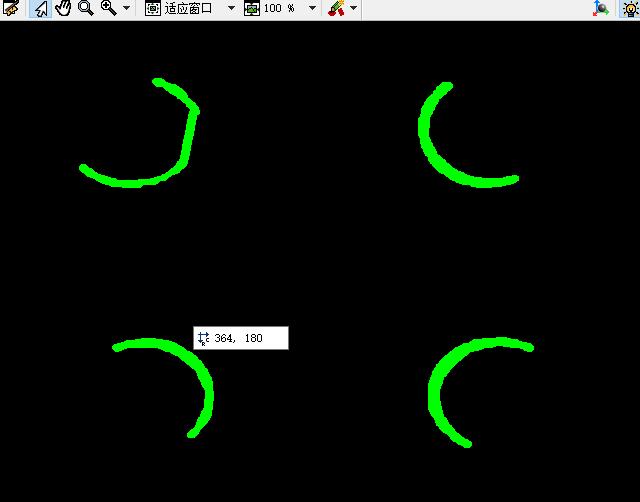The width and height of the screenshot is (640, 502).
Task: Open the 100 % zoom dropdown arrow
Action: click(x=312, y=8)
